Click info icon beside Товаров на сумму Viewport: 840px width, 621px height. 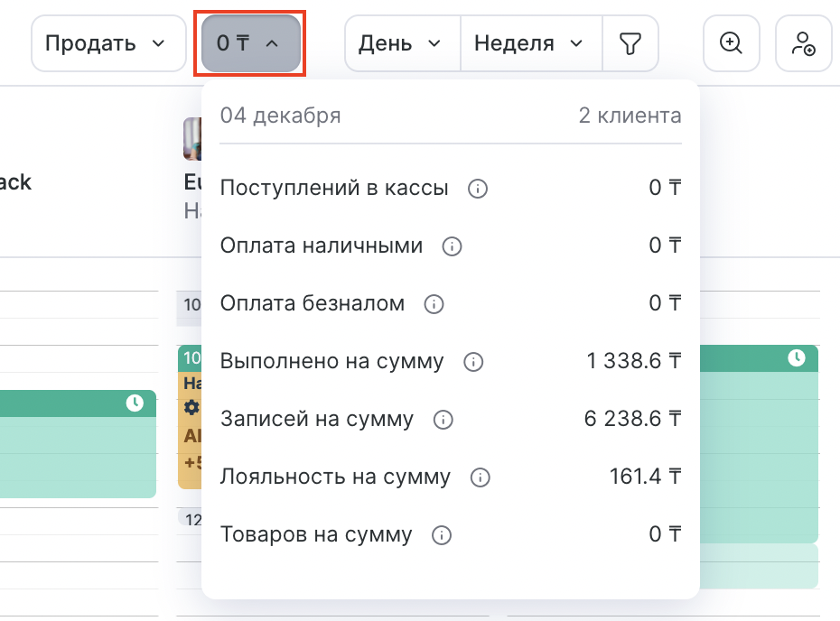point(442,535)
